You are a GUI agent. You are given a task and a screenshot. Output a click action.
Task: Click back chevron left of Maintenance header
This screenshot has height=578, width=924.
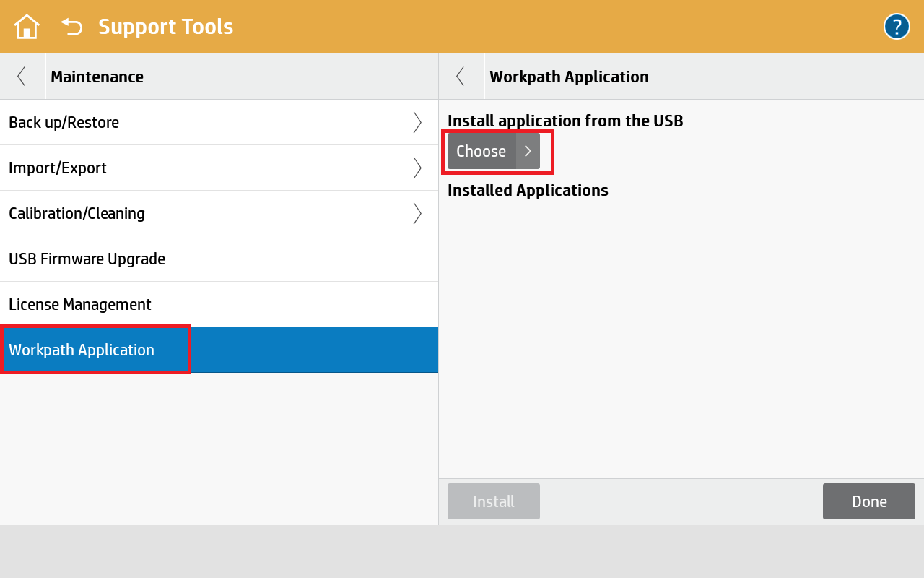22,77
